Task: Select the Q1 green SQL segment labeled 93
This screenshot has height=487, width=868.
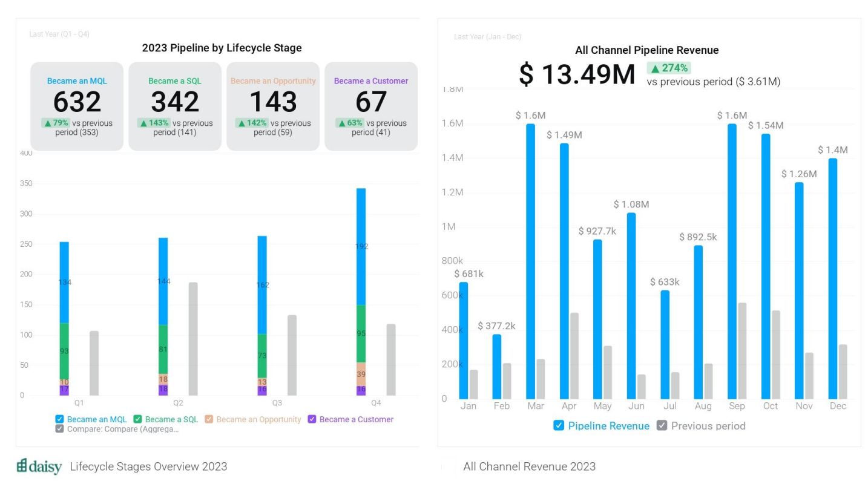Action: [x=64, y=351]
